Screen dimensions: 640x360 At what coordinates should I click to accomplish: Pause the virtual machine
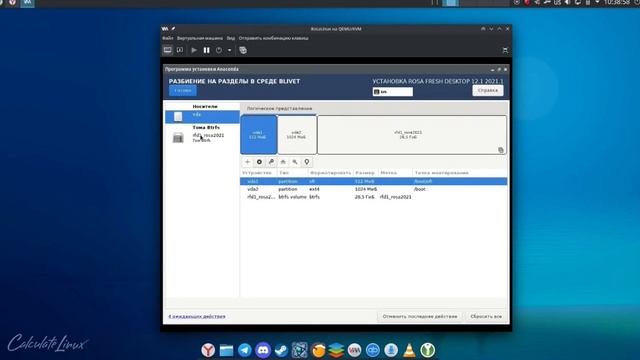point(207,50)
